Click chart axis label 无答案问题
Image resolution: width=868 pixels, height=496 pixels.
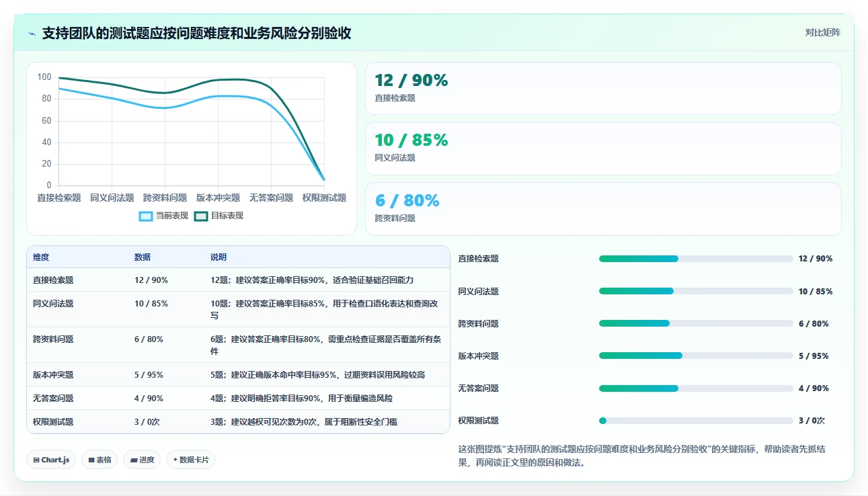[x=271, y=198]
